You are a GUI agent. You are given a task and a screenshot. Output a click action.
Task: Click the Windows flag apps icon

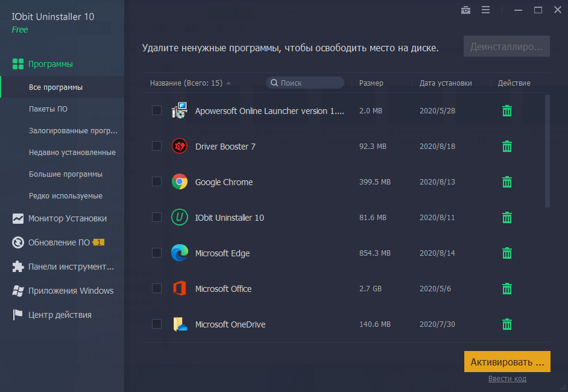17,291
